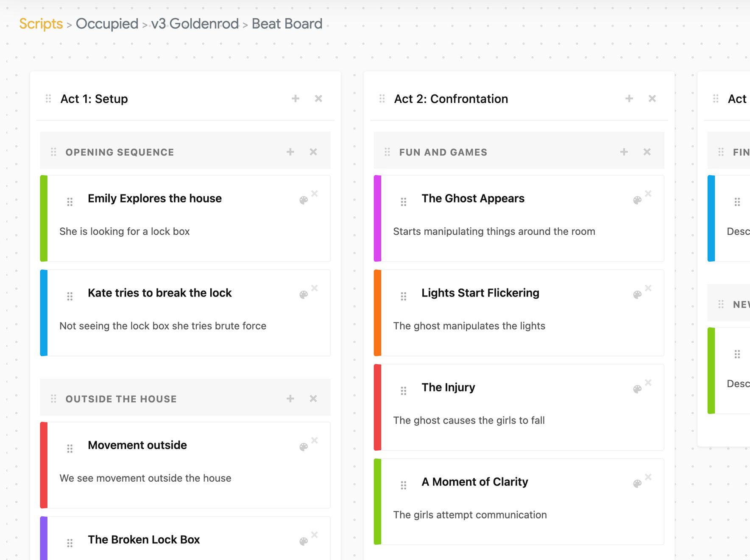The width and height of the screenshot is (750, 560).
Task: Open color palette for Emily Explores the house
Action: (x=304, y=200)
